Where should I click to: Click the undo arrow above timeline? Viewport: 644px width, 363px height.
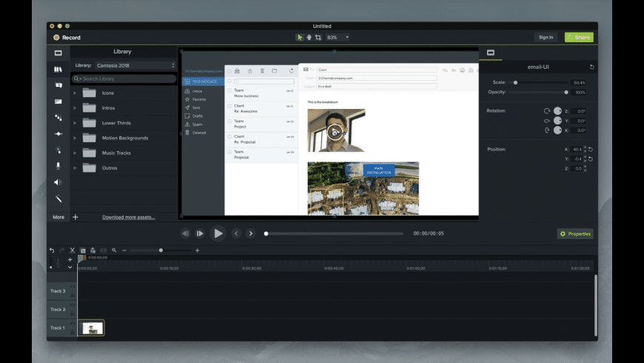(x=52, y=250)
